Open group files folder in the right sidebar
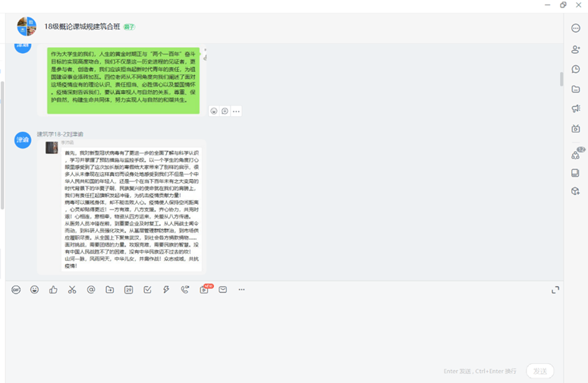 576,89
